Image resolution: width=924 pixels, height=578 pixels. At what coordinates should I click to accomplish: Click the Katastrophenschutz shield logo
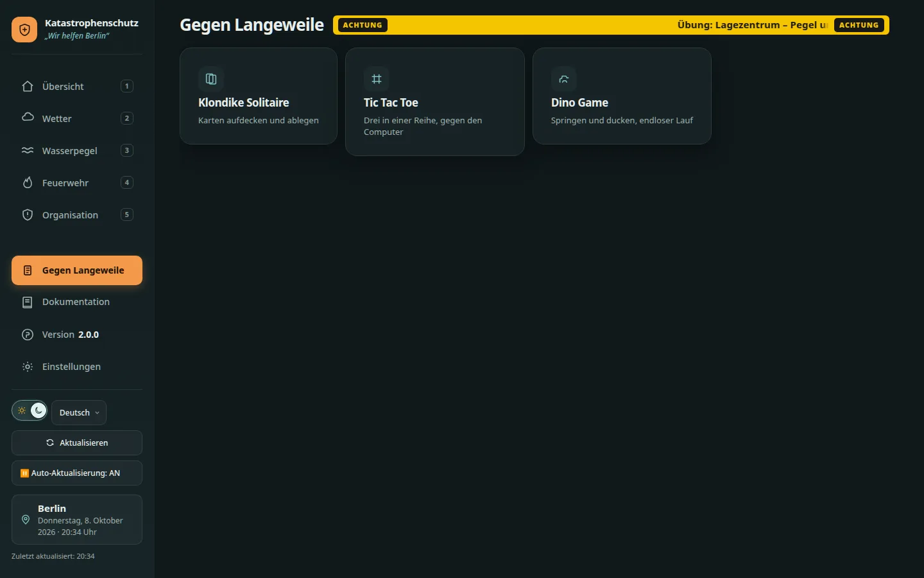click(24, 30)
